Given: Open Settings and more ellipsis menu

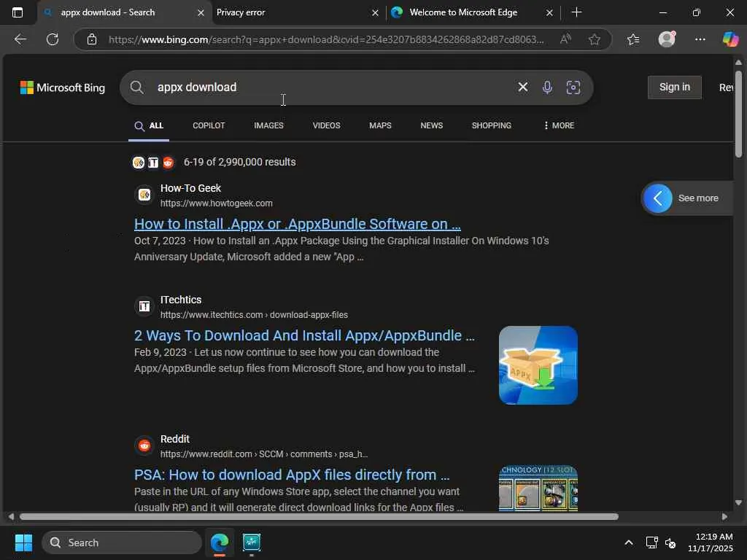Looking at the screenshot, I should click(x=700, y=39).
